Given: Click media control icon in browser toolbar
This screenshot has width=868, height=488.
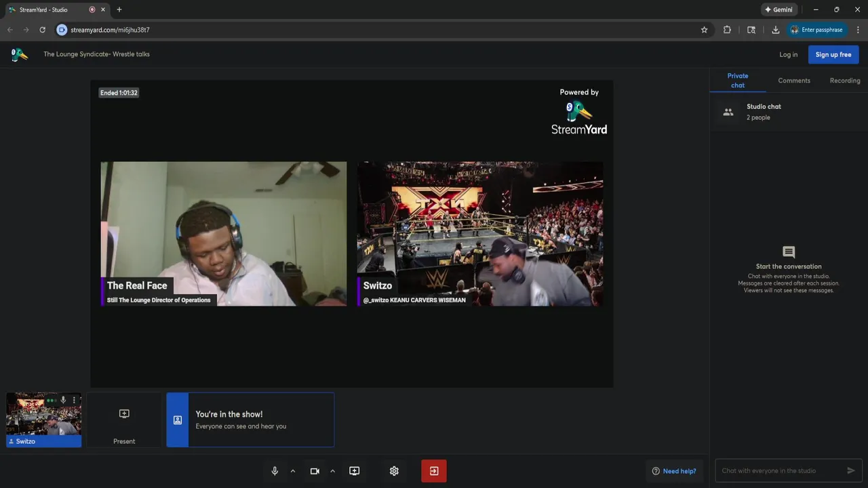Looking at the screenshot, I should click(751, 30).
